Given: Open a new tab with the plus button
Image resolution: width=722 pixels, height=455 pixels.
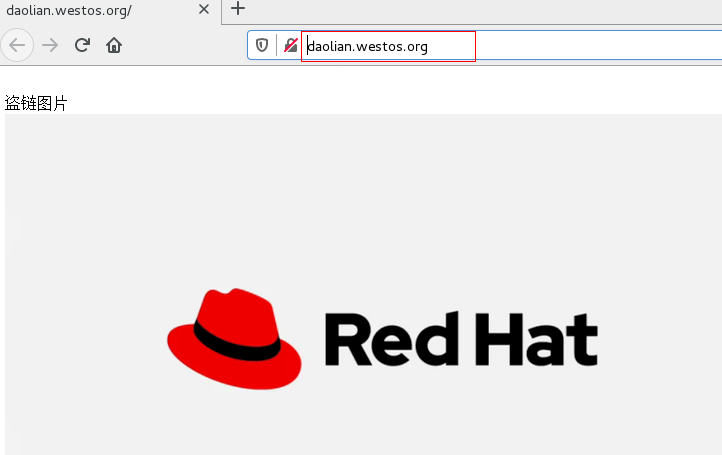Looking at the screenshot, I should (x=238, y=8).
